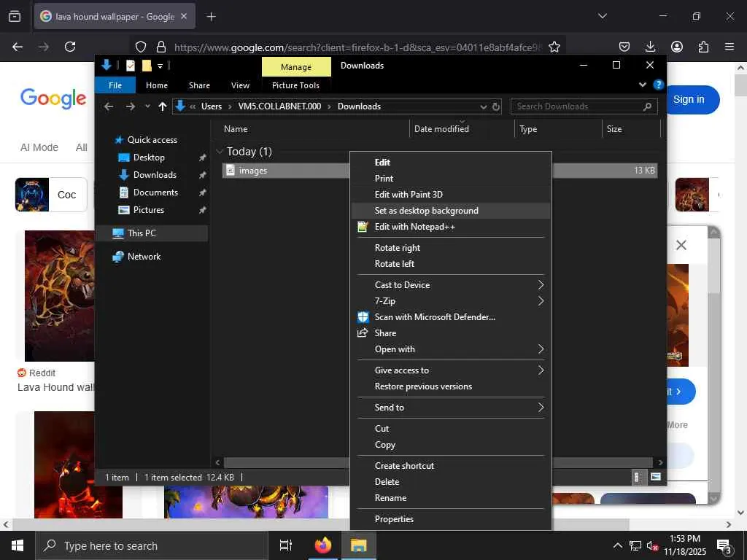This screenshot has height=560, width=747.
Task: Open the File tab in Explorer ribbon
Action: [x=115, y=85]
